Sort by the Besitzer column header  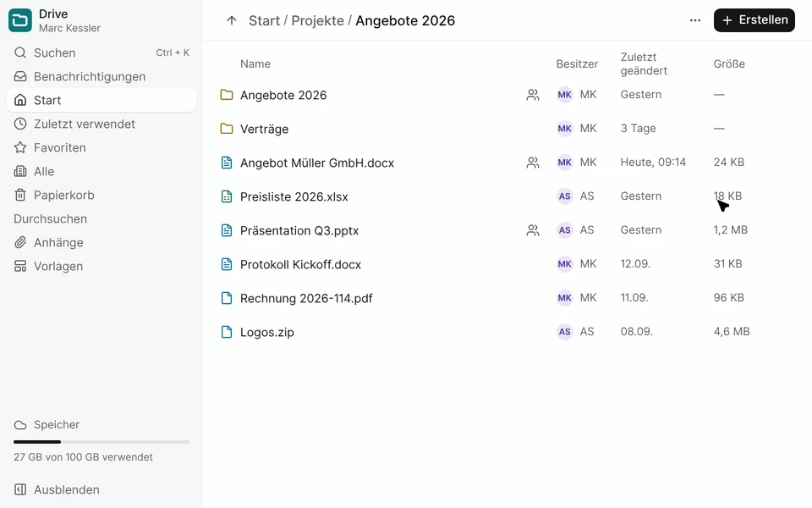[577, 63]
